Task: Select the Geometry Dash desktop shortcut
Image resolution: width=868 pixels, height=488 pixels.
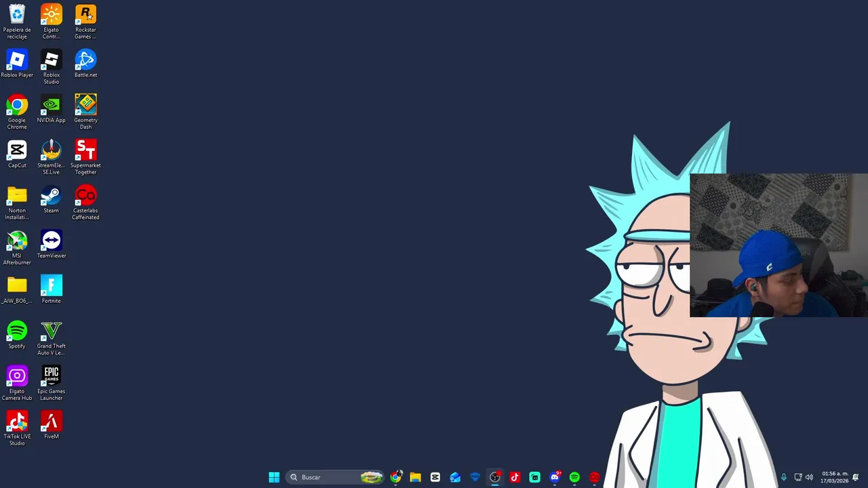Action: 85,113
